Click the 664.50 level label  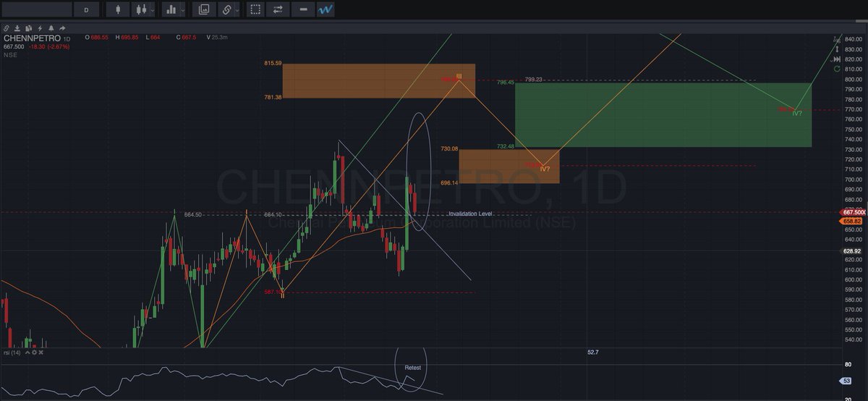pos(192,214)
